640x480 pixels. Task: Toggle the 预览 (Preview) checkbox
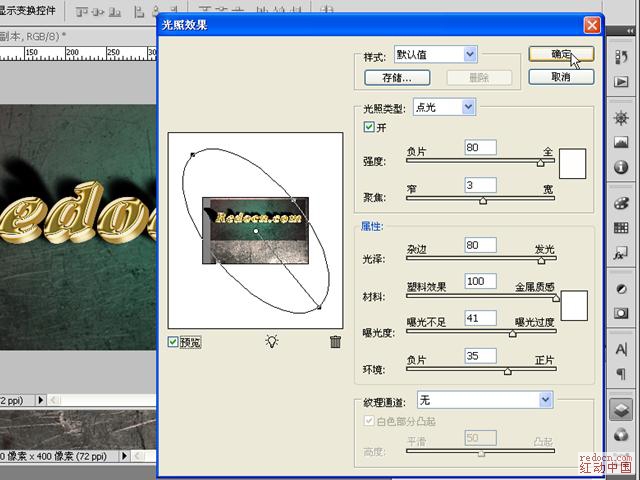(174, 342)
